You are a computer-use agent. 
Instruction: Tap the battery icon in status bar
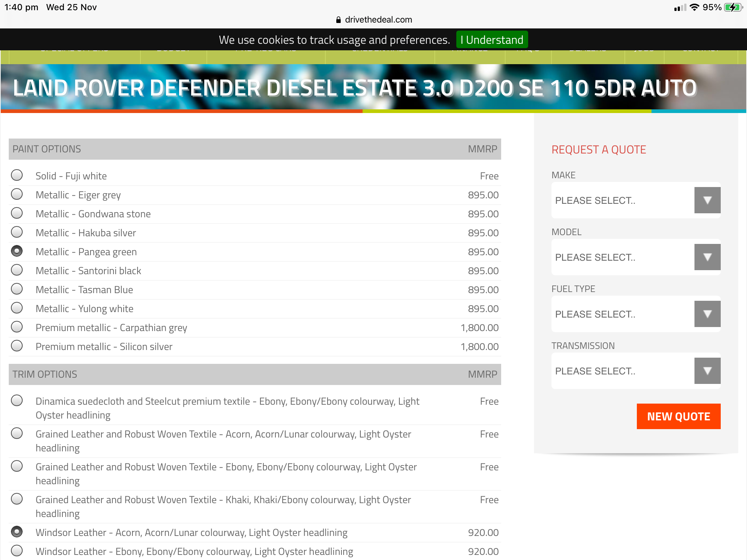pos(733,7)
